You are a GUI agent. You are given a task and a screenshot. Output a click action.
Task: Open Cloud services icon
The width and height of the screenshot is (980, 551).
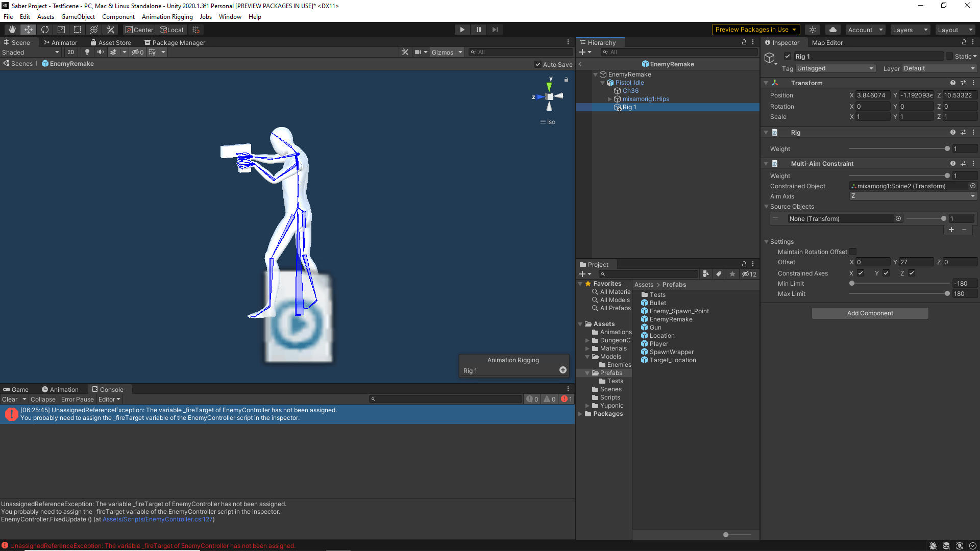tap(833, 30)
